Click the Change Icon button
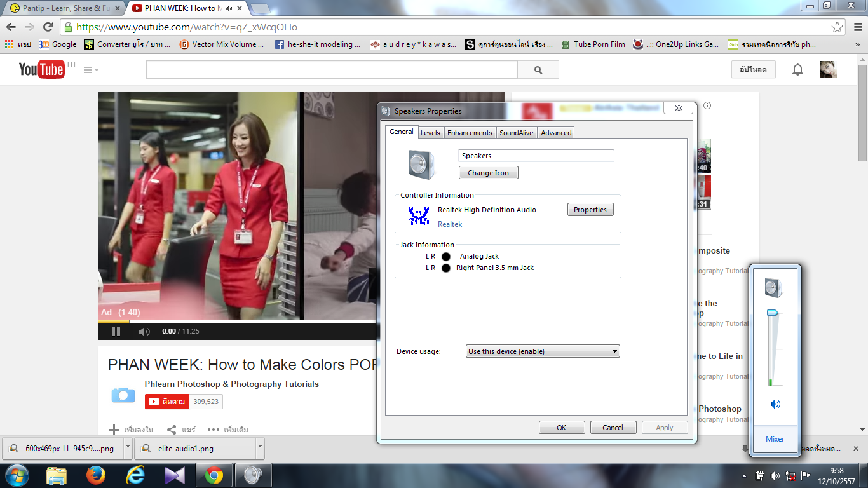Viewport: 868px width, 488px height. [488, 173]
